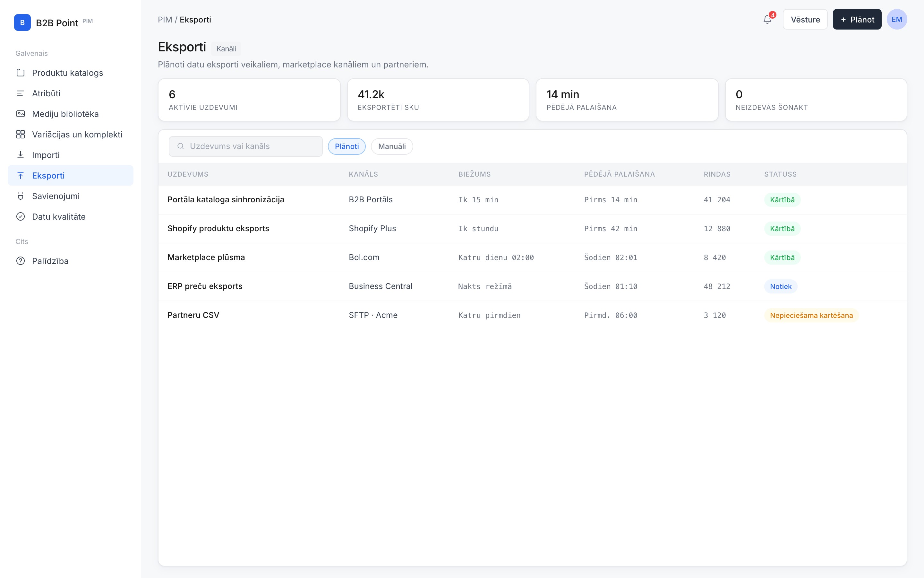Click Kārtībā badge in Marketplace plūsma row
Screen dimensions: 924x578
(782, 258)
